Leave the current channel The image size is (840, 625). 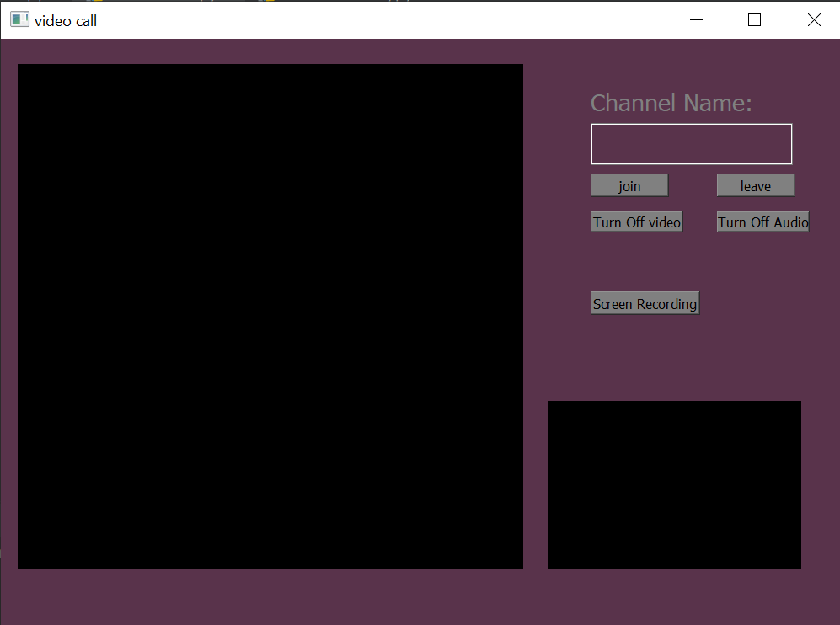point(755,184)
